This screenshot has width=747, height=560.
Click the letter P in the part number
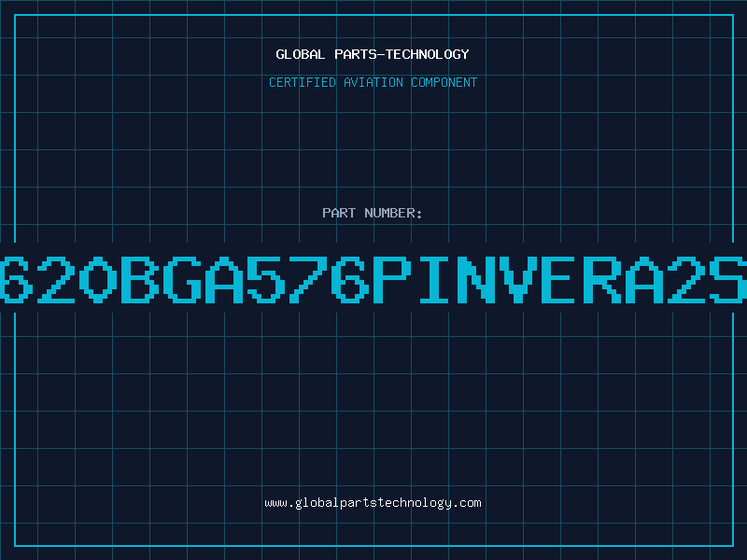pyautogui.click(x=392, y=279)
